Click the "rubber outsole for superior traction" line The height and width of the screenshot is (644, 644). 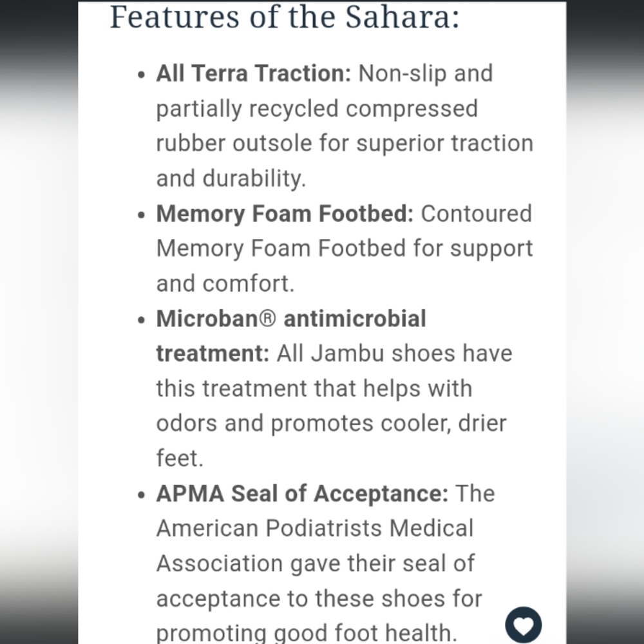pos(345,144)
